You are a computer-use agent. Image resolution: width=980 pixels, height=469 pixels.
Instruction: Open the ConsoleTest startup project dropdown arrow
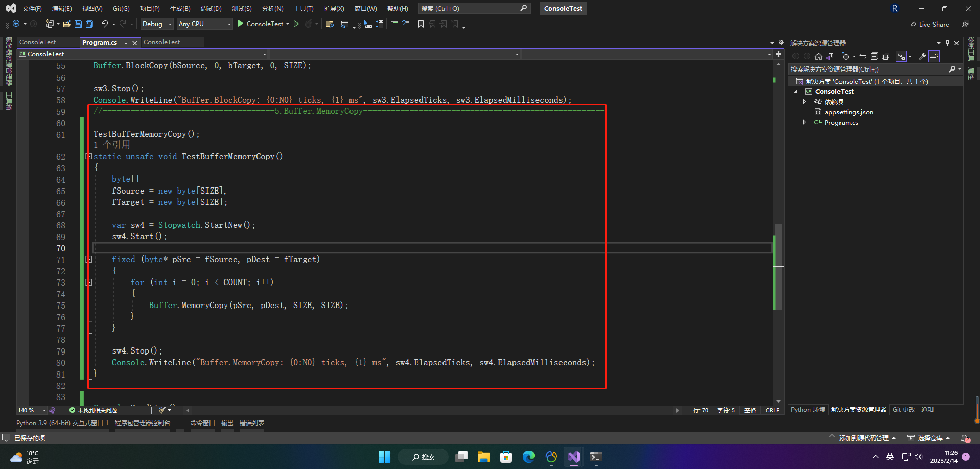click(x=288, y=24)
